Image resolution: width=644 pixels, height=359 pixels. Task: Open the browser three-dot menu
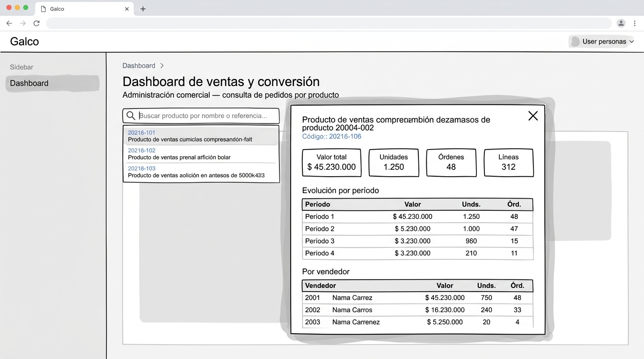tap(635, 23)
